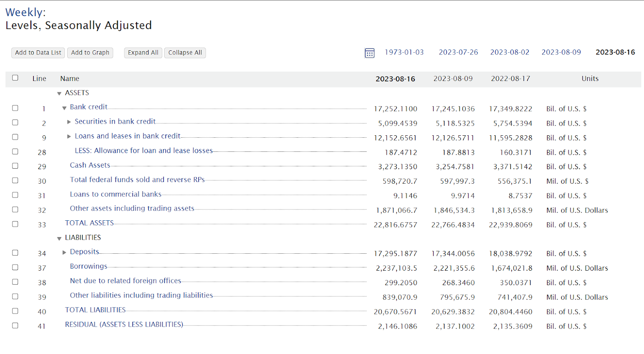This screenshot has width=644, height=354.
Task: Tick the checkbox for line 33 Total Assets
Action: (15, 224)
